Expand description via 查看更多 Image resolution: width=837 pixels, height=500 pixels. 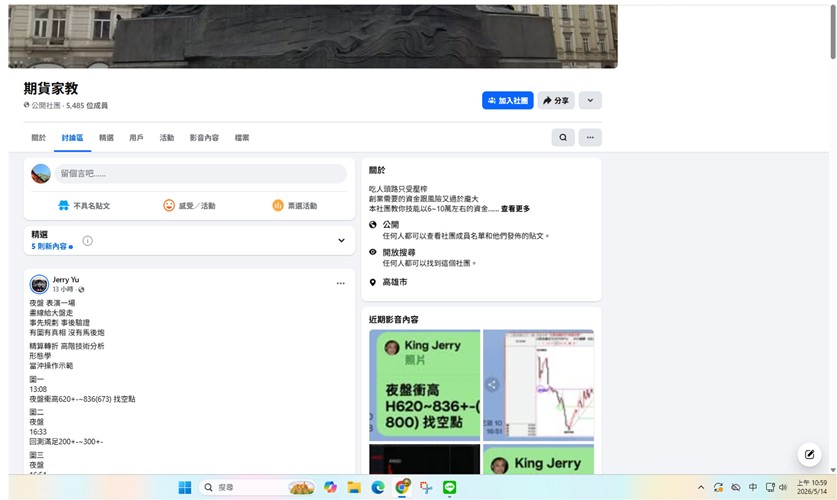click(515, 209)
